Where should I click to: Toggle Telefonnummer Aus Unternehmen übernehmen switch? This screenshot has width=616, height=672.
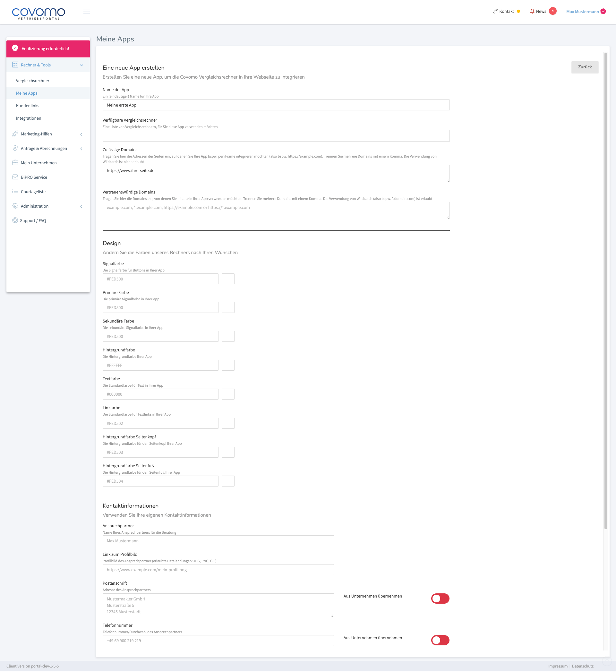[440, 640]
